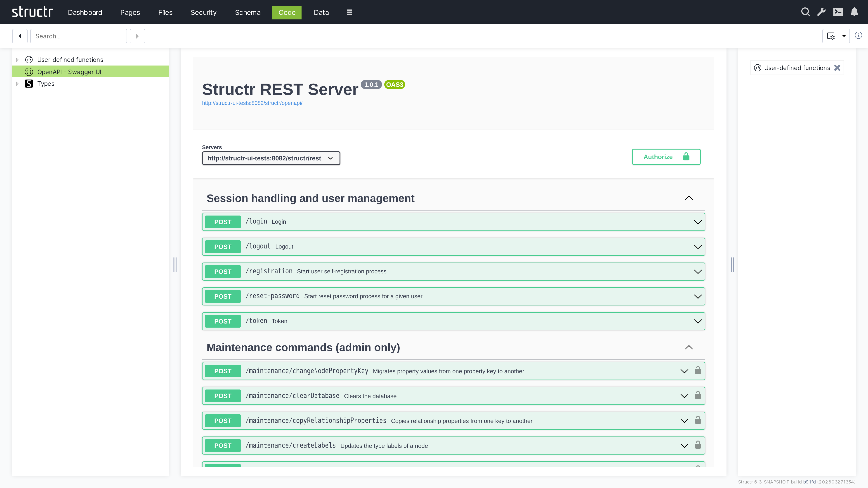Image resolution: width=868 pixels, height=488 pixels.
Task: Click the sidebar search input field
Action: click(x=78, y=36)
